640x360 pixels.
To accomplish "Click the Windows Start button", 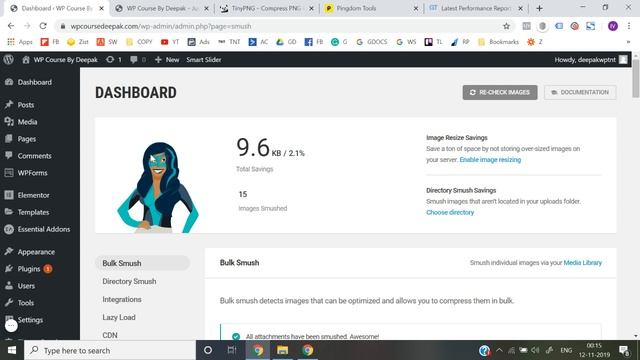I will pos(12,350).
